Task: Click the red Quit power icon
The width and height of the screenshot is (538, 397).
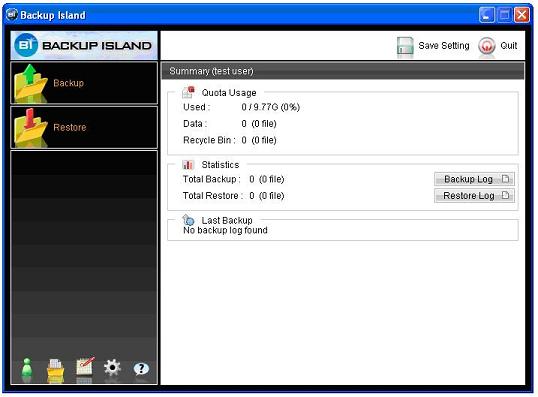Action: (487, 46)
